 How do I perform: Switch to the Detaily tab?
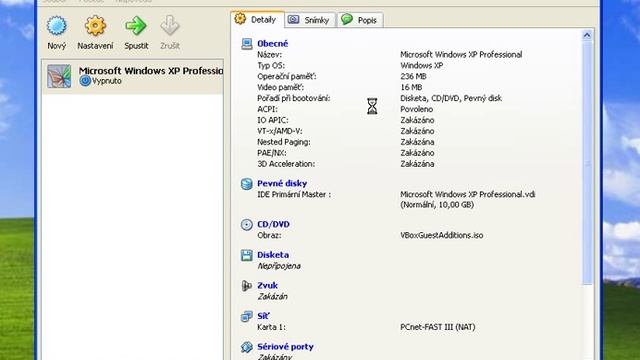(257, 20)
